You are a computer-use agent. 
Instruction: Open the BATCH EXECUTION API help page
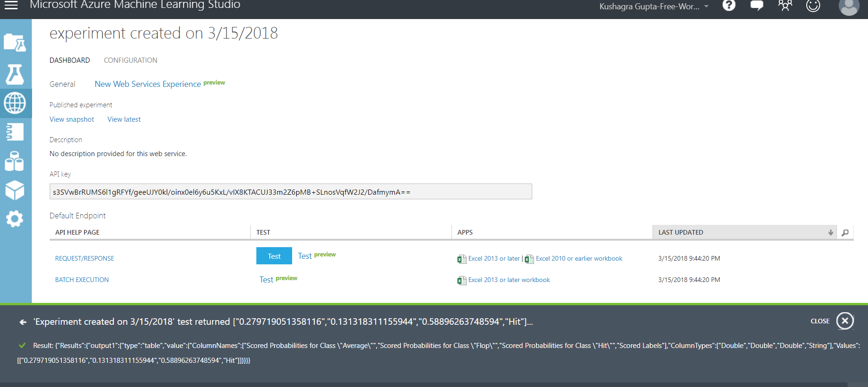82,280
